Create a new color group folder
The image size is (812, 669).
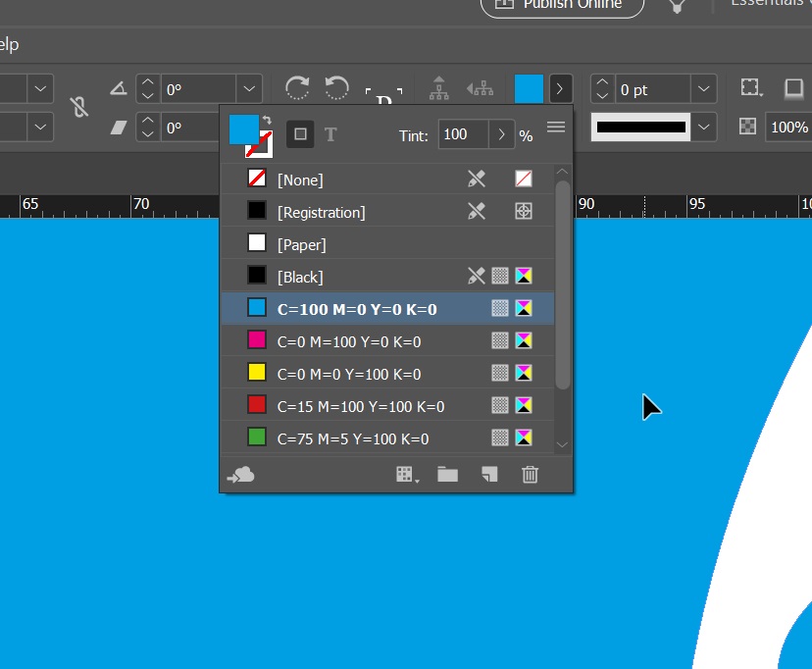click(448, 475)
